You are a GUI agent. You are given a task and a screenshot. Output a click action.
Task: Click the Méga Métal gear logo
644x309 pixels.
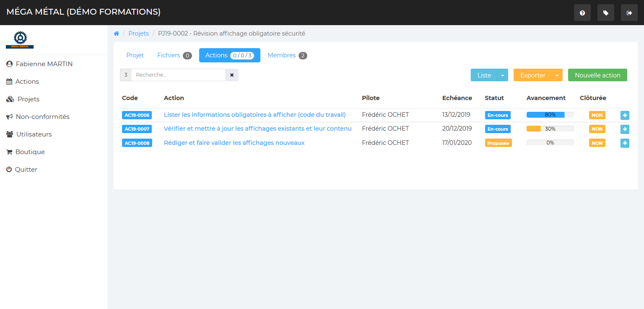(20, 40)
